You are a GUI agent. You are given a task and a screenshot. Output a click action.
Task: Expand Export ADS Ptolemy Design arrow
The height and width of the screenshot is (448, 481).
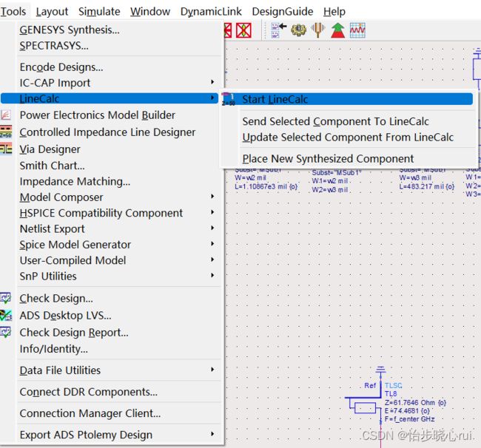tap(212, 434)
